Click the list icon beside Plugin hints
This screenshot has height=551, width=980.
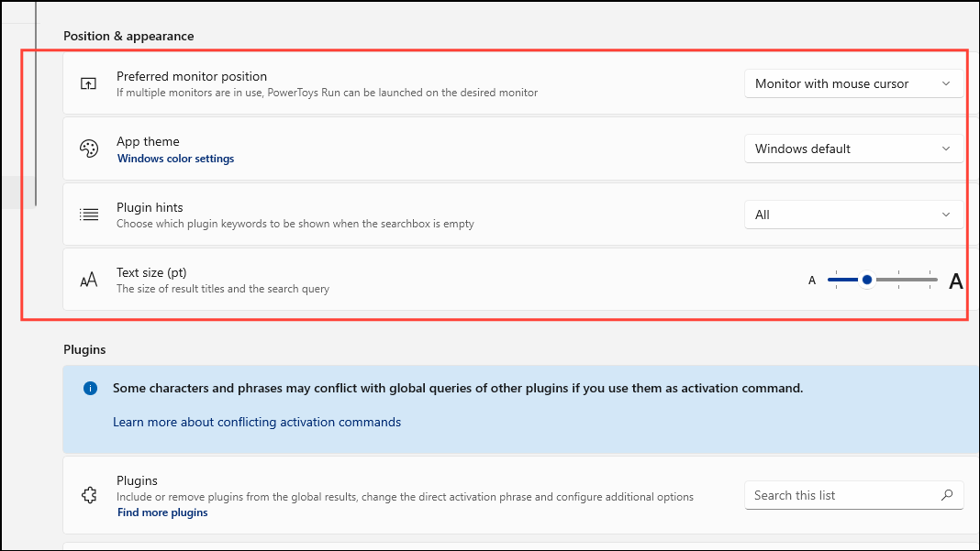click(88, 214)
